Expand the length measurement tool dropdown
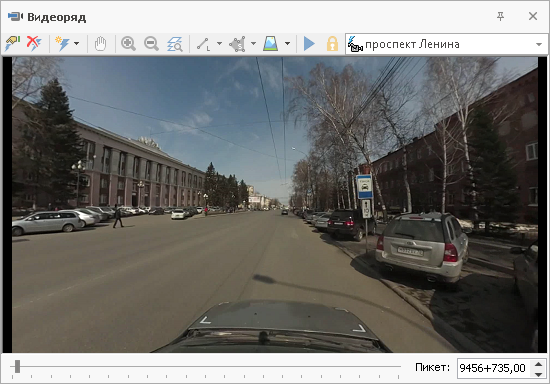Viewport: 550px width, 384px height. pyautogui.click(x=220, y=44)
